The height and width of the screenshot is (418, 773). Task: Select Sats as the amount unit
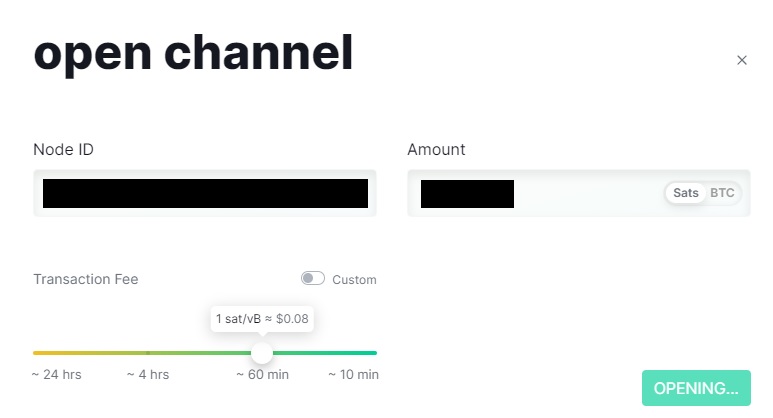point(686,193)
